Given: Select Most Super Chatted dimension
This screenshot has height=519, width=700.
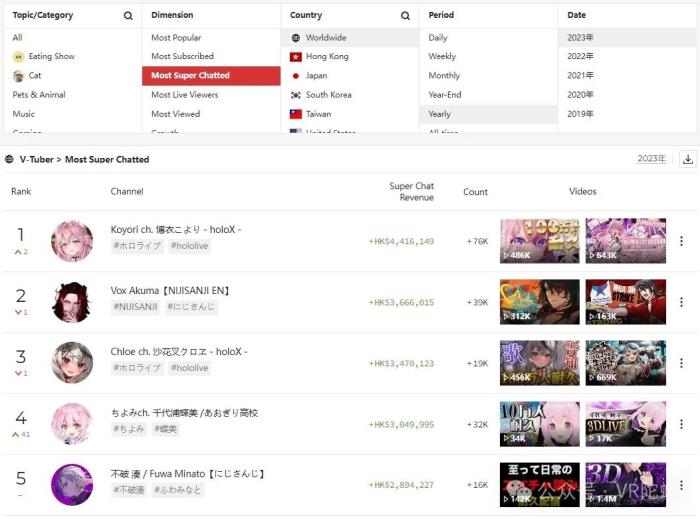Looking at the screenshot, I should click(211, 75).
